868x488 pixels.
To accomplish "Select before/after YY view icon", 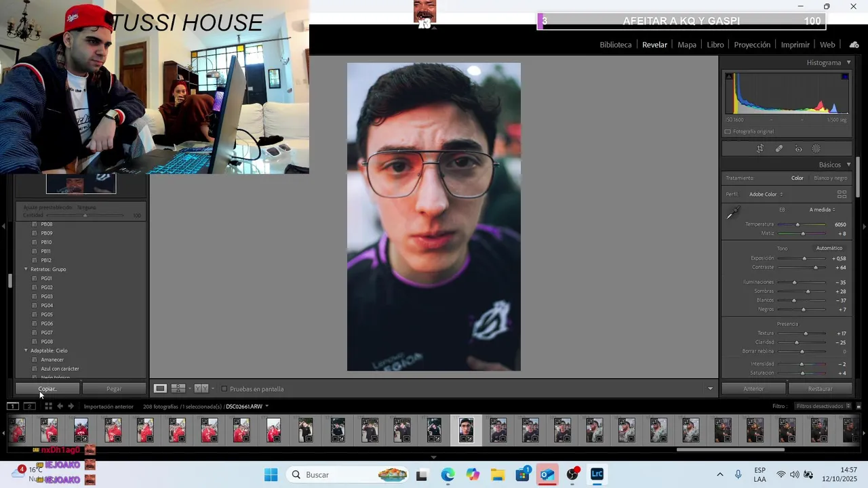I will 201,388.
